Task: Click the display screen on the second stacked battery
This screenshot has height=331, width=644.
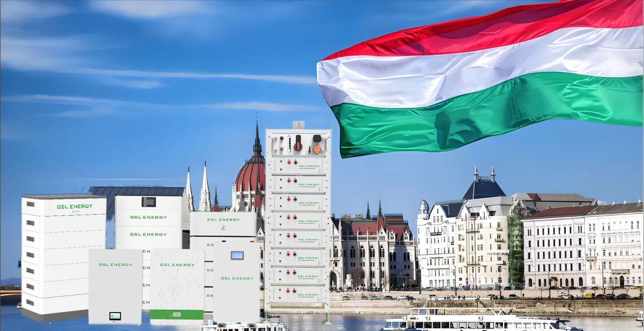Action: pyautogui.click(x=149, y=202)
